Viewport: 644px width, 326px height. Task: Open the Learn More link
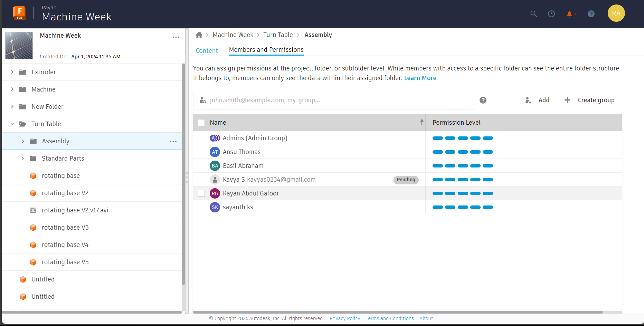click(x=420, y=78)
